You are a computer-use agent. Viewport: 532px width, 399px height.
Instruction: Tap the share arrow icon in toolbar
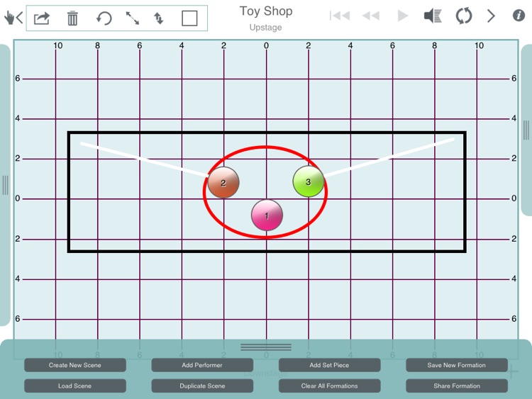click(x=42, y=18)
